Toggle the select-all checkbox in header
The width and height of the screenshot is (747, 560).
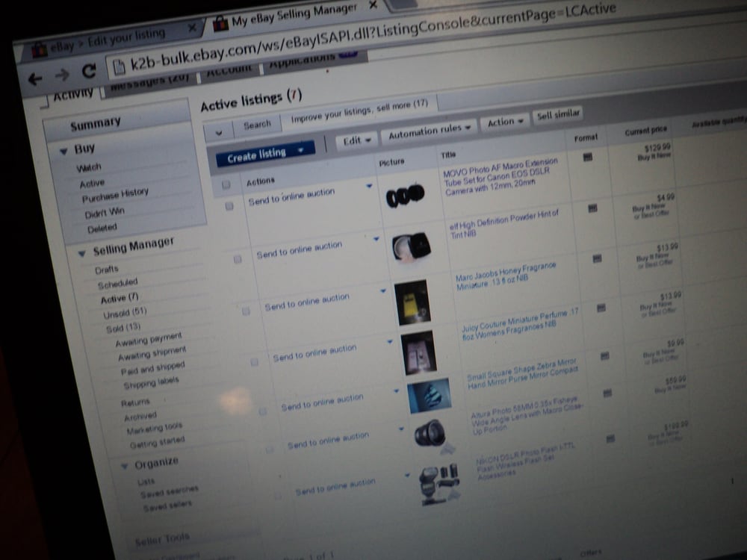[x=226, y=184]
